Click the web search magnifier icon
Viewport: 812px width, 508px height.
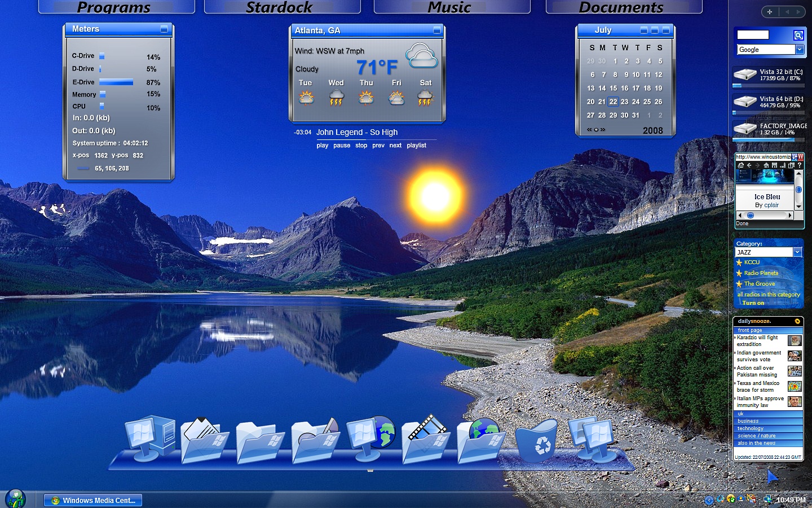(798, 36)
